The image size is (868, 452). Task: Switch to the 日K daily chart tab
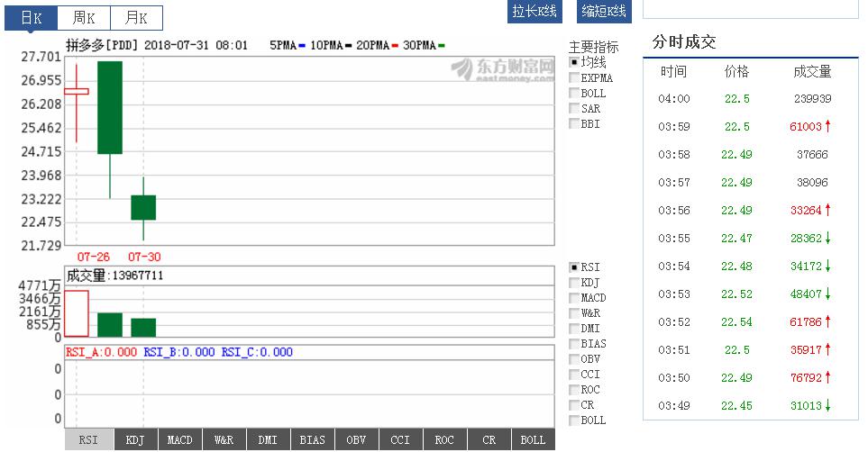(x=31, y=18)
